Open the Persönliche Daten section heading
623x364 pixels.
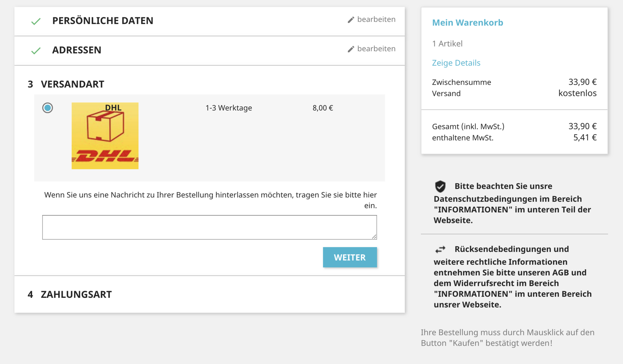click(x=103, y=21)
